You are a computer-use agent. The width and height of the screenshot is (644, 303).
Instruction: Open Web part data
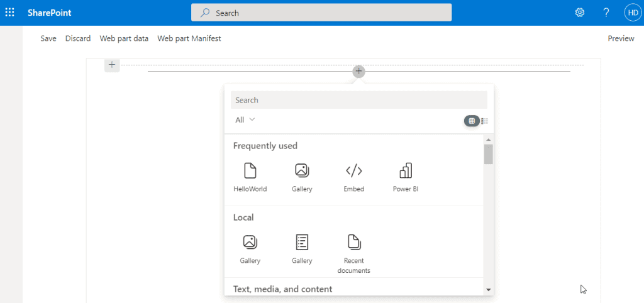124,38
